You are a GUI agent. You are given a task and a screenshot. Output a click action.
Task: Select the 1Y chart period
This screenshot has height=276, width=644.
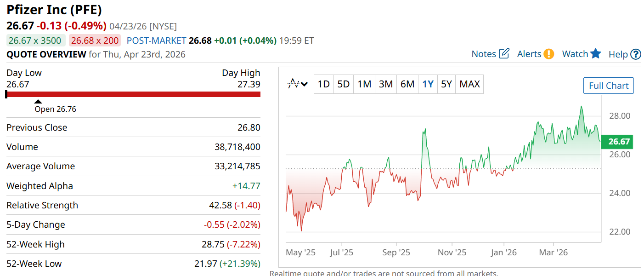point(428,84)
